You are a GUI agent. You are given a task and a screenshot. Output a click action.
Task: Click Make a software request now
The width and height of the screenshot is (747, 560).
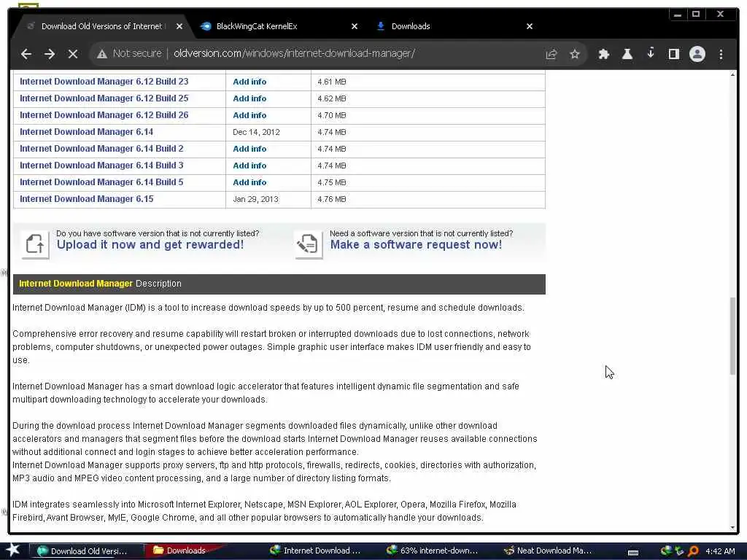pyautogui.click(x=416, y=245)
